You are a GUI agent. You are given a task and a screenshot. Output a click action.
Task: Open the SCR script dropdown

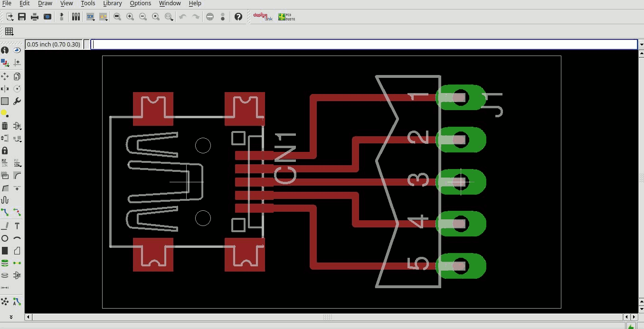click(90, 17)
